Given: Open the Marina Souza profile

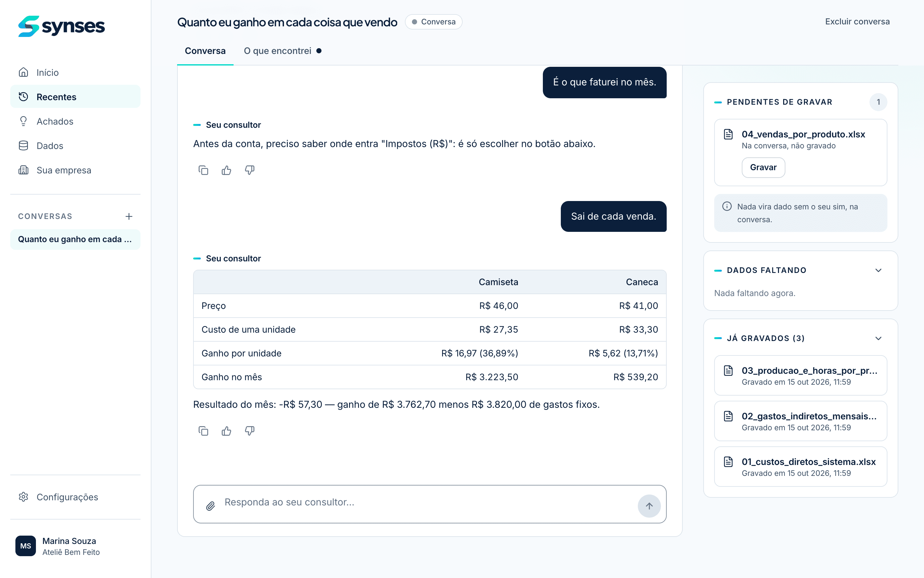Looking at the screenshot, I should (x=75, y=546).
